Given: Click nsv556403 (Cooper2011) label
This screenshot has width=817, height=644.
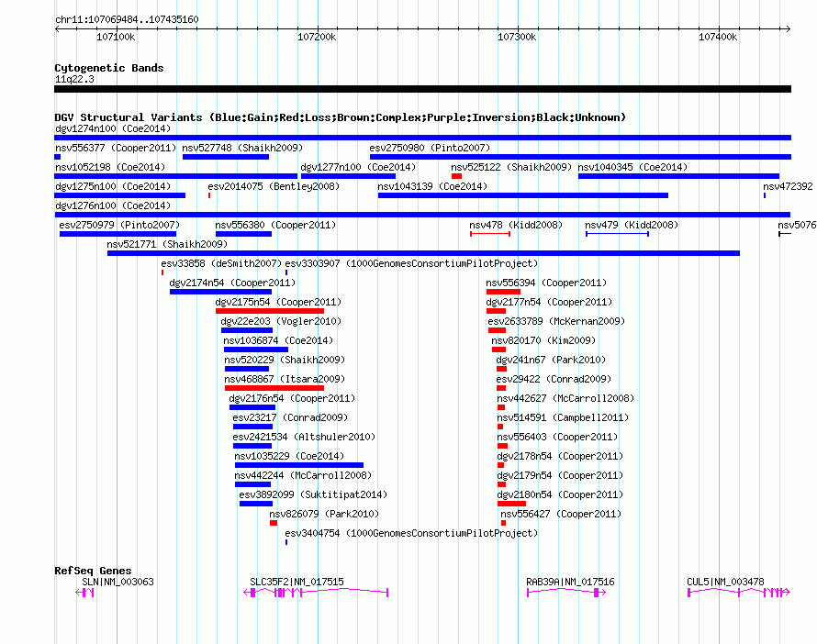Looking at the screenshot, I should 557,437.
